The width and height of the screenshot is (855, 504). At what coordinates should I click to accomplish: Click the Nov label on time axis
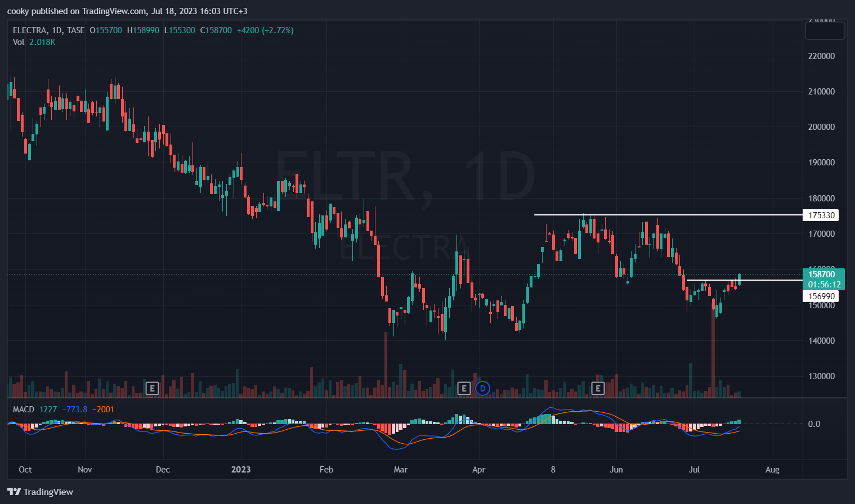click(x=85, y=470)
